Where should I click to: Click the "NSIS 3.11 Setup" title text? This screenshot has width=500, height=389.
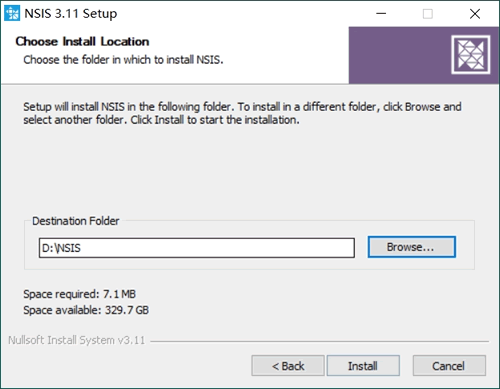point(71,14)
